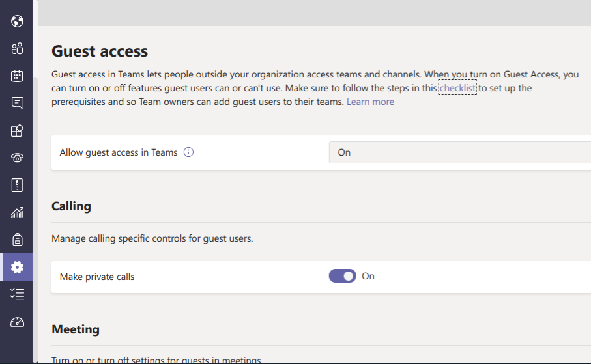Open Policy packages icon in sidebar

[x=18, y=185]
